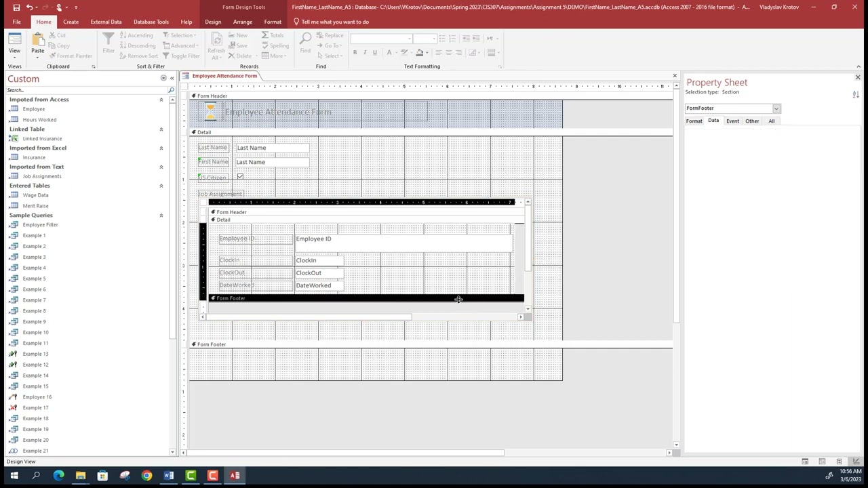The height and width of the screenshot is (488, 868).
Task: Open the Custom navigation pane menu arrow
Action: tap(163, 79)
